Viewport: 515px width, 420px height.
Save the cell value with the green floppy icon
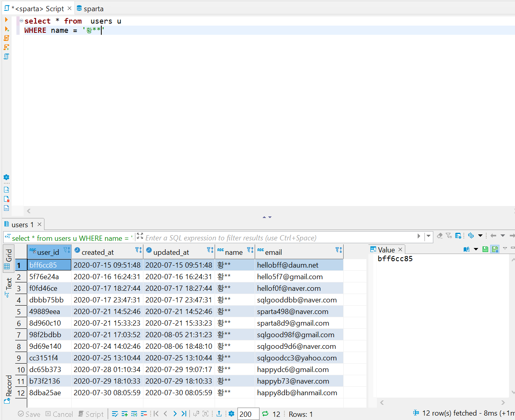point(485,249)
